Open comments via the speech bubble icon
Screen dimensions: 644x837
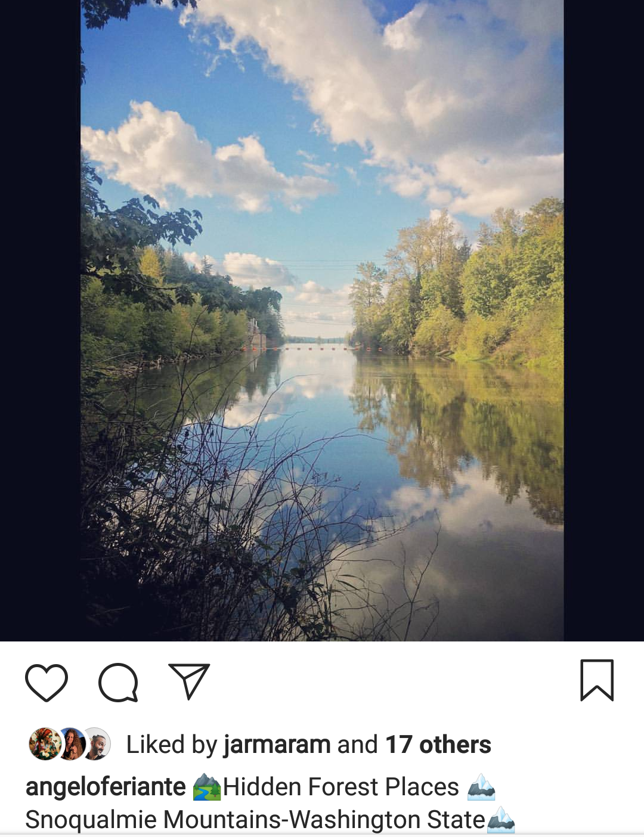118,682
